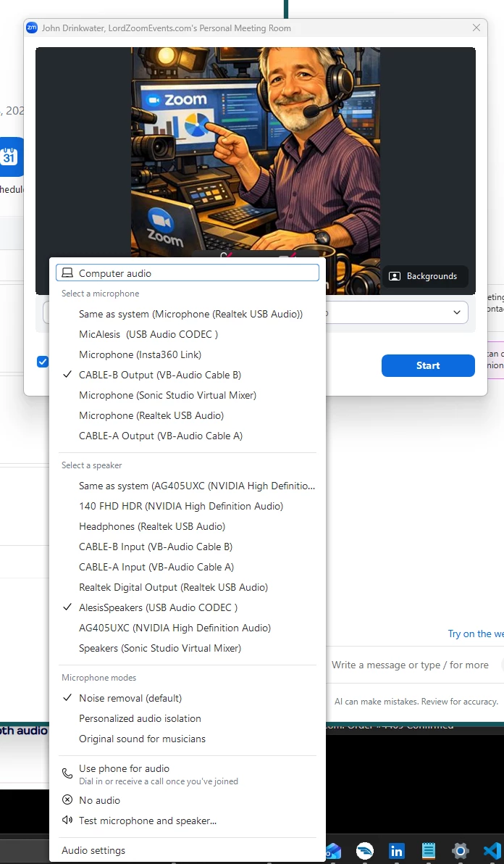504x864 pixels.
Task: Choose CABLE-A Output (VB-Audio Cable A) microphone
Action: pyautogui.click(x=187, y=436)
